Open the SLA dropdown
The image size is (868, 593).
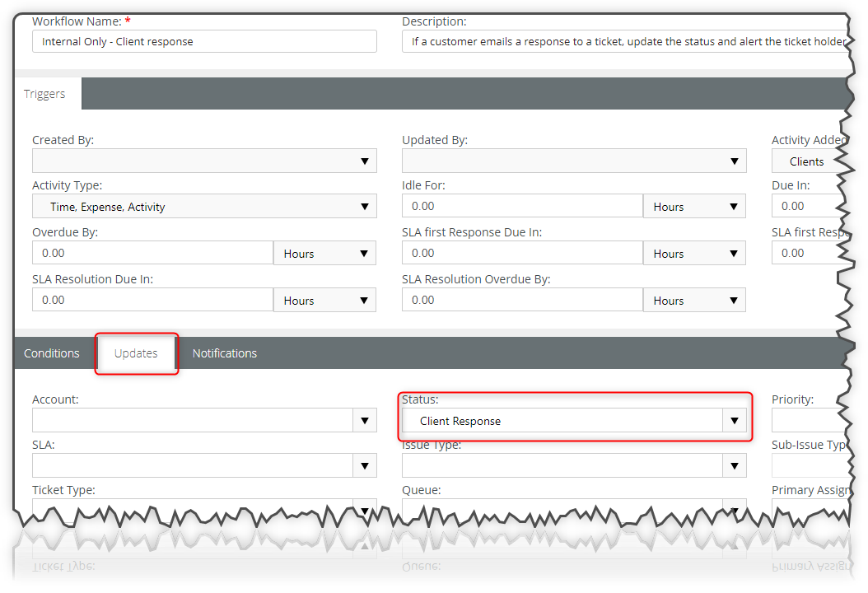pyautogui.click(x=365, y=465)
